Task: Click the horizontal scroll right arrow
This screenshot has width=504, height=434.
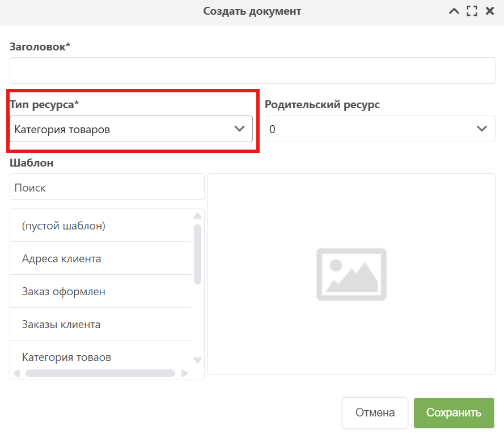Action: 184,373
